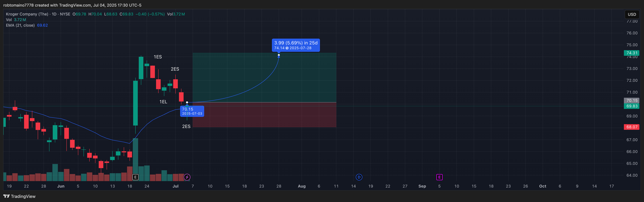The height and width of the screenshot is (202, 644).
Task: Click the purple lightning bolt event icon
Action: click(x=187, y=177)
